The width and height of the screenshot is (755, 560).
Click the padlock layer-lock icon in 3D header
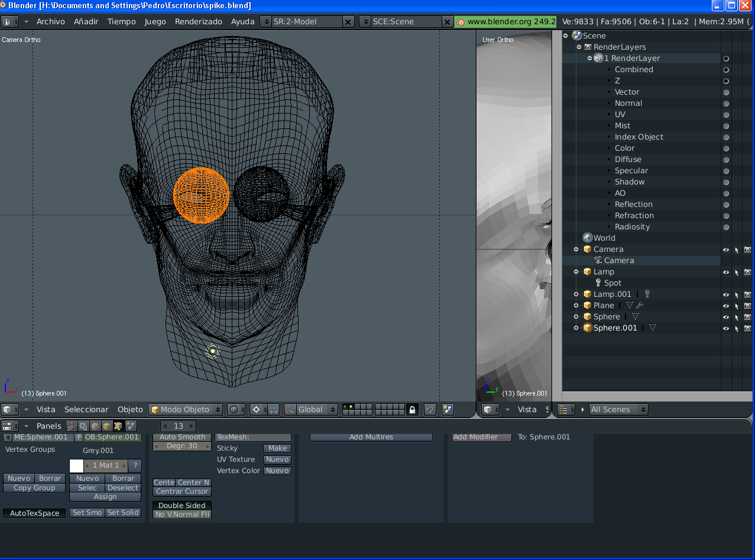coord(413,409)
